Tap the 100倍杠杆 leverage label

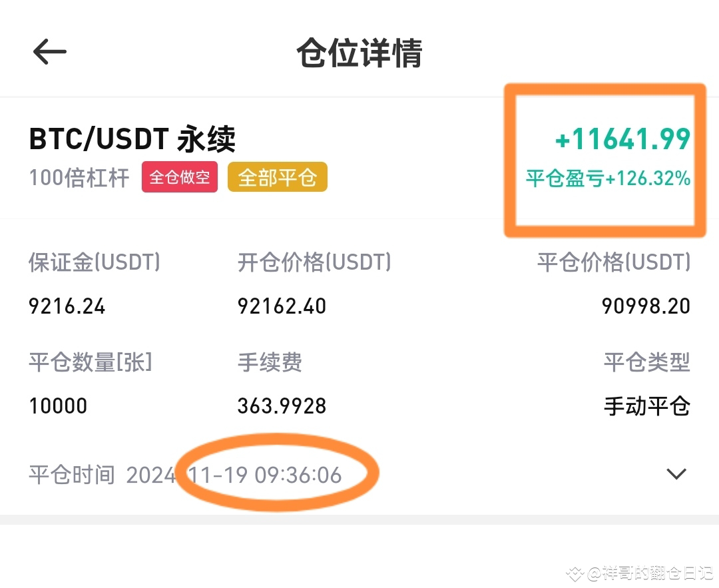(79, 178)
